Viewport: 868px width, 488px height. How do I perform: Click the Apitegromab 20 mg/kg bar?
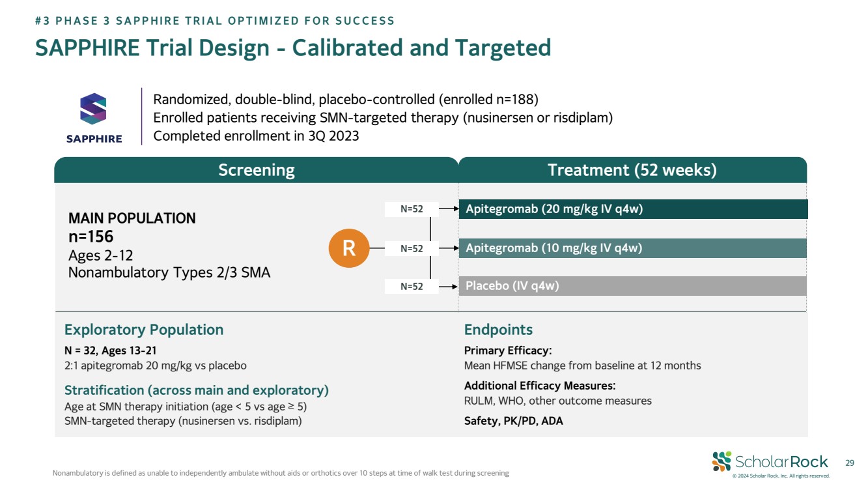(633, 209)
